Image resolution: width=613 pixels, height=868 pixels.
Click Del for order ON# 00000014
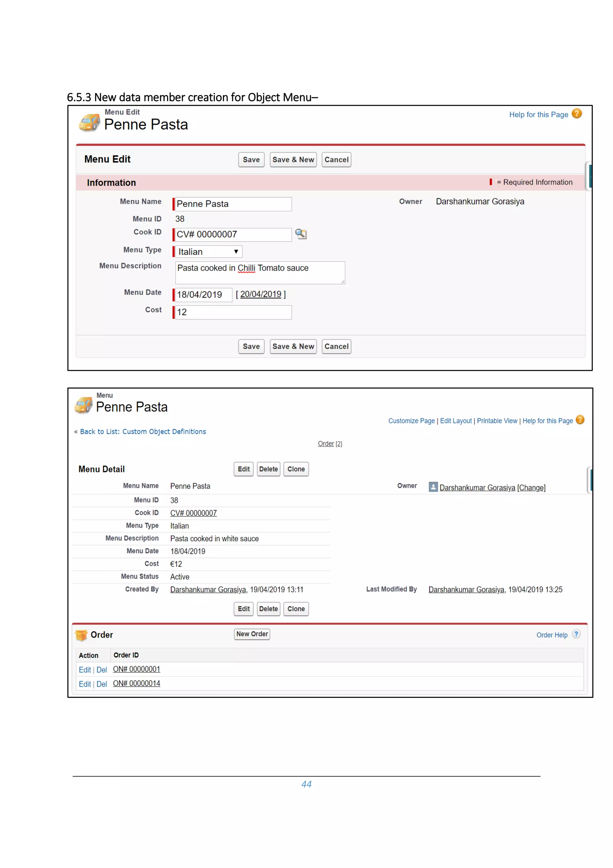(101, 684)
